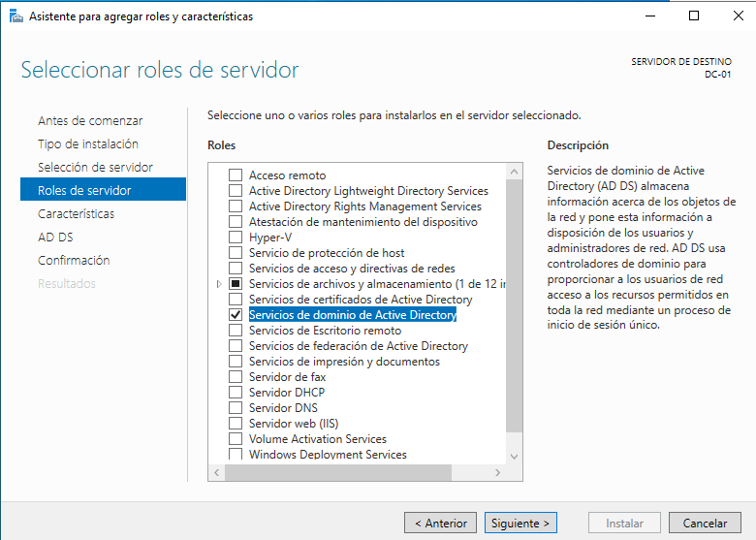Maximize the wizard window
Screen dimensions: 756x540
pyautogui.click(x=694, y=16)
